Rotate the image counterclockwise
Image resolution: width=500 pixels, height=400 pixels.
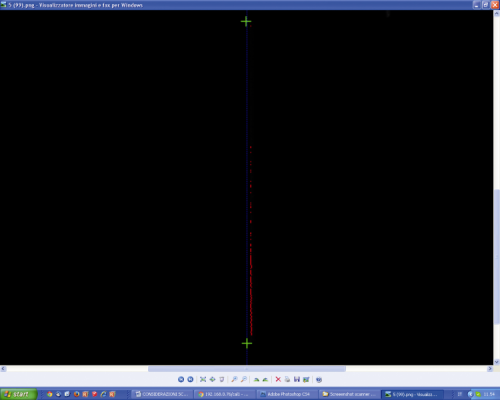point(265,379)
